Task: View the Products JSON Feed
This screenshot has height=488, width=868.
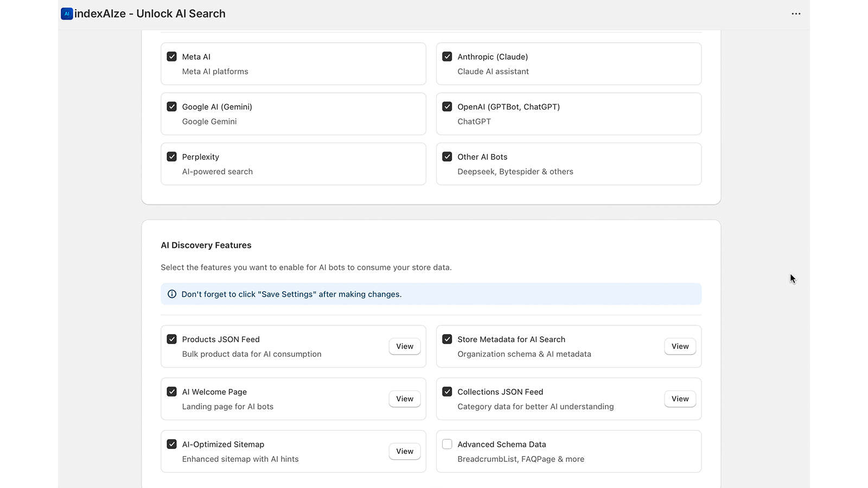Action: click(405, 346)
